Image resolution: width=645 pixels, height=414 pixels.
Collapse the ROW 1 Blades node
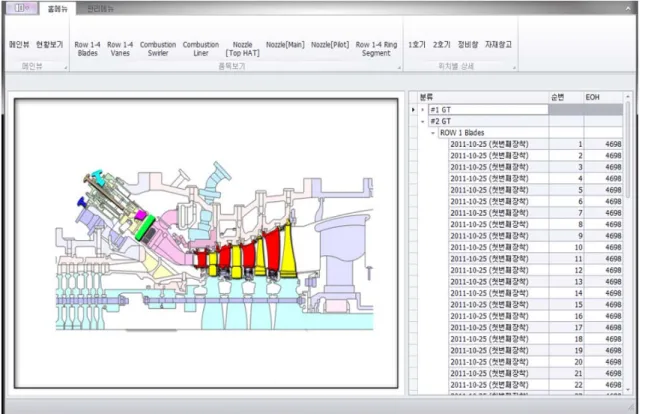[433, 133]
